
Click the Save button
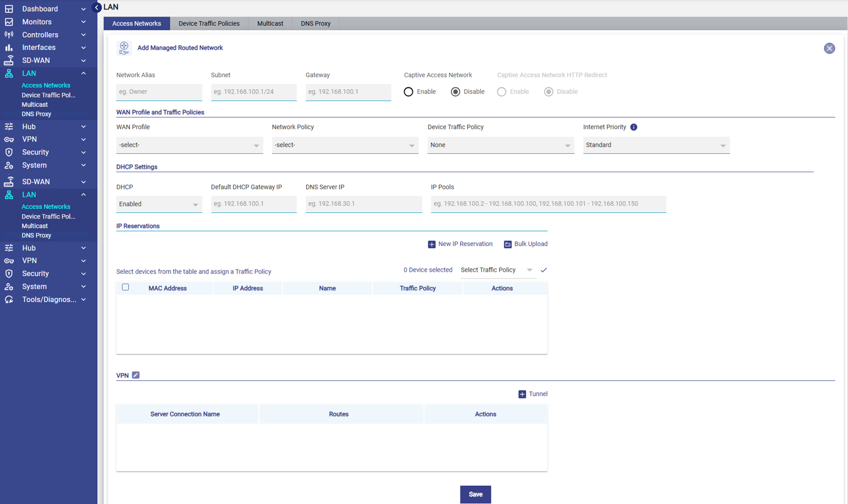click(x=475, y=494)
